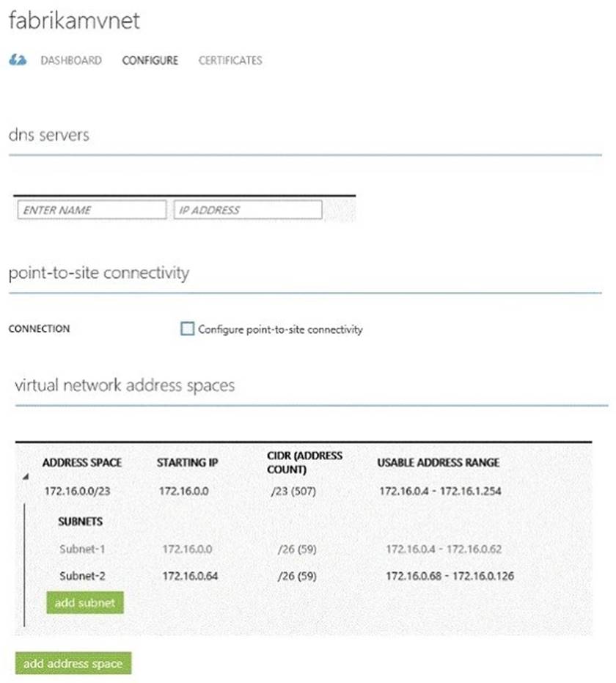Click the fabrikamvnet page title
The height and width of the screenshot is (683, 616).
pos(73,21)
